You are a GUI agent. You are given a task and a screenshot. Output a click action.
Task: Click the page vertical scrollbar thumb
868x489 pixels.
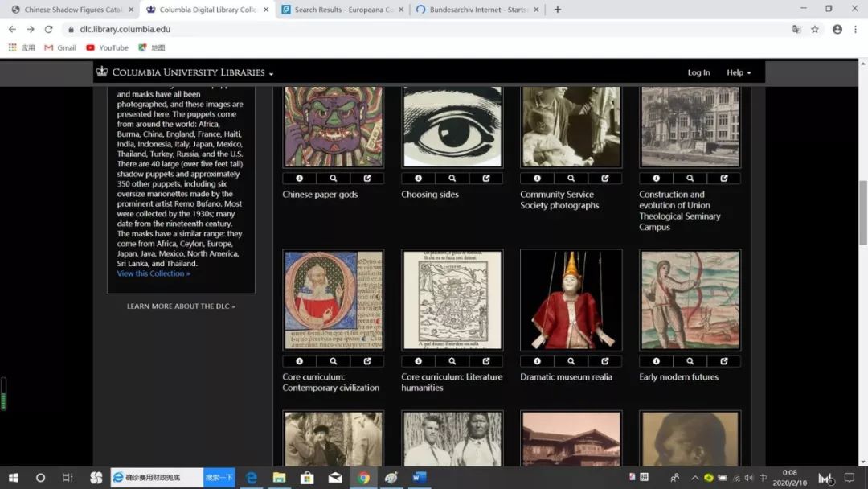click(x=862, y=212)
